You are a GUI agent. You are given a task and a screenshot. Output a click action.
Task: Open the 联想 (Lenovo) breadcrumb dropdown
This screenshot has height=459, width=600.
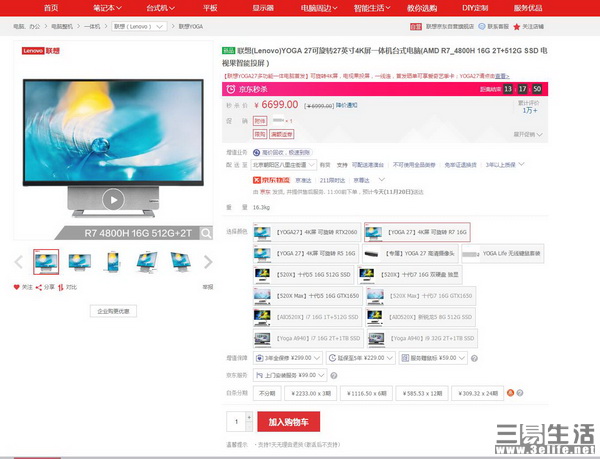pos(139,26)
